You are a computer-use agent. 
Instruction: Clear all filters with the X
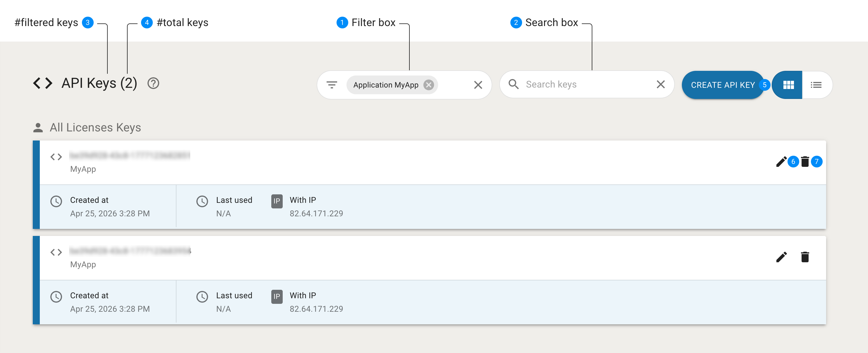(x=478, y=85)
